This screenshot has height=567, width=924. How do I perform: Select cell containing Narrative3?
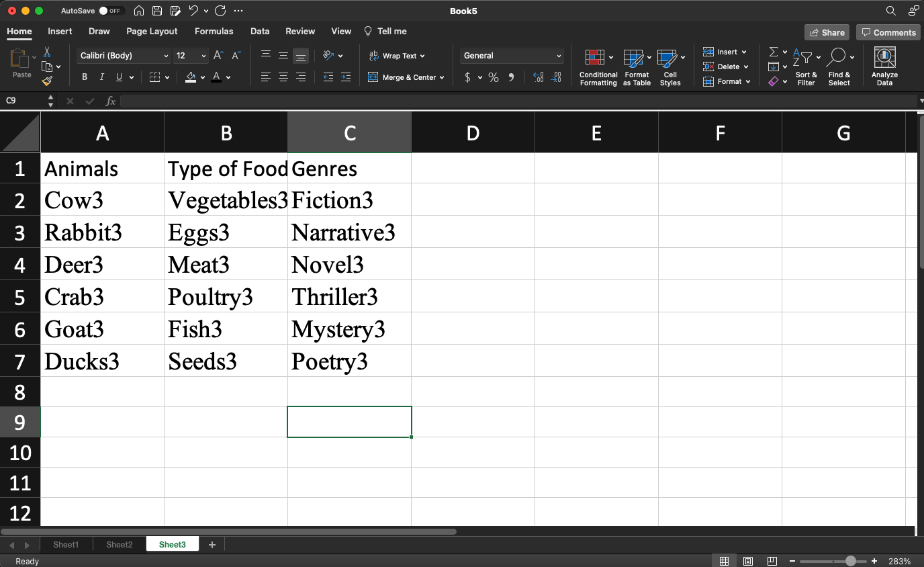tap(349, 232)
